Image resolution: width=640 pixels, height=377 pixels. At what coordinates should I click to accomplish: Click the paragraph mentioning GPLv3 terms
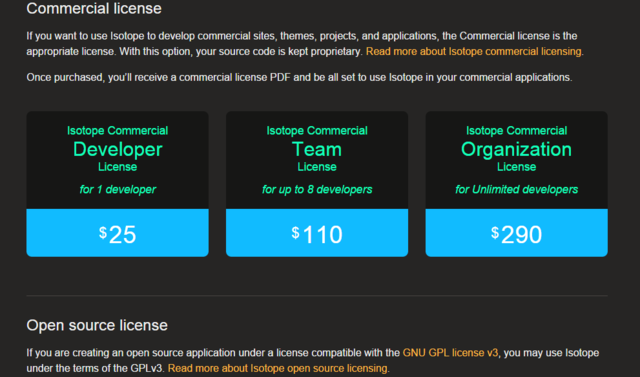pyautogui.click(x=313, y=361)
